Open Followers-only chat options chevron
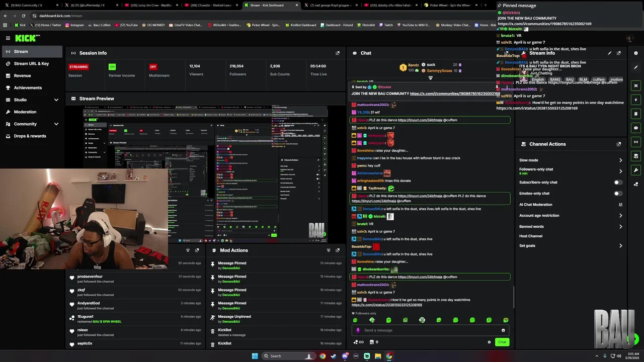The height and width of the screenshot is (362, 644). point(620,171)
